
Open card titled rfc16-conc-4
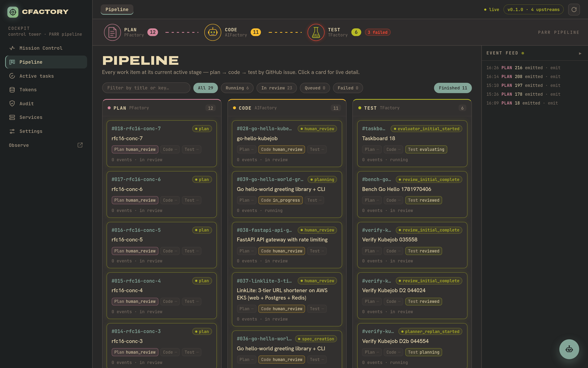tap(162, 296)
